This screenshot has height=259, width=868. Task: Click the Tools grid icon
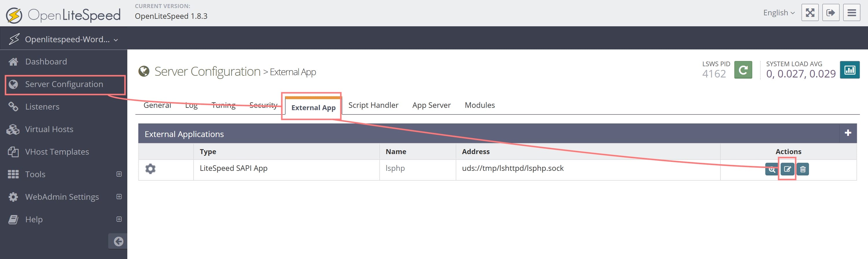[13, 174]
